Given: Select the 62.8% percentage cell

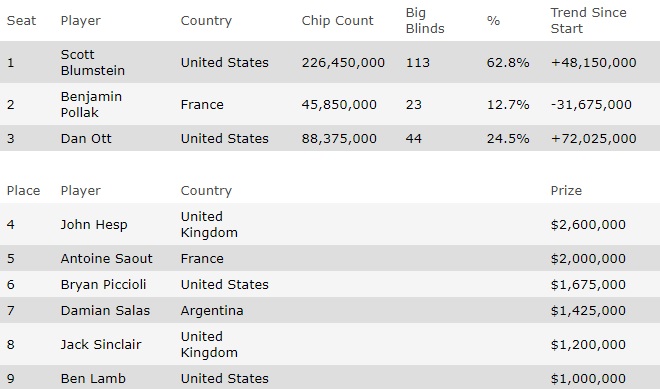Looking at the screenshot, I should click(x=508, y=63).
